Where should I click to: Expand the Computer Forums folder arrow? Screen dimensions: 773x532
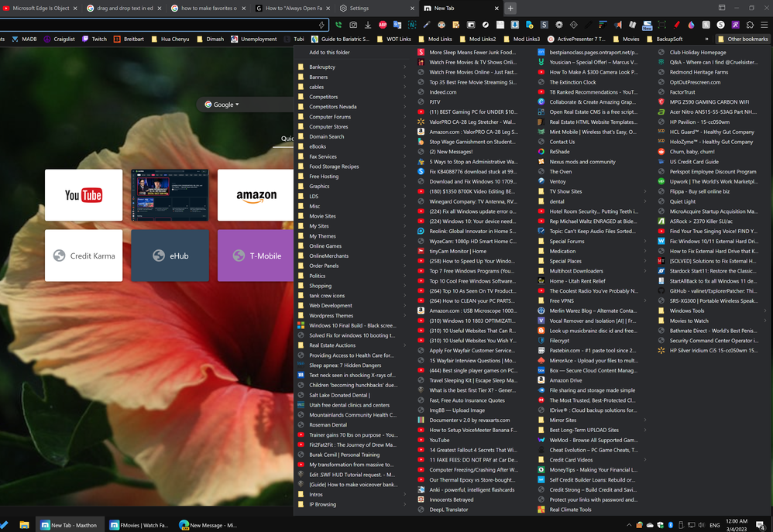[x=405, y=117]
